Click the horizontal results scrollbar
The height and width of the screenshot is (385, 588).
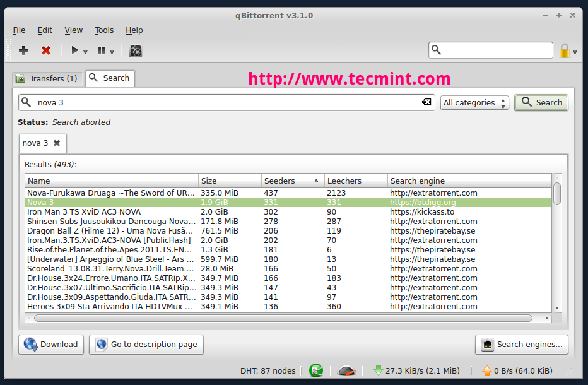pos(283,318)
